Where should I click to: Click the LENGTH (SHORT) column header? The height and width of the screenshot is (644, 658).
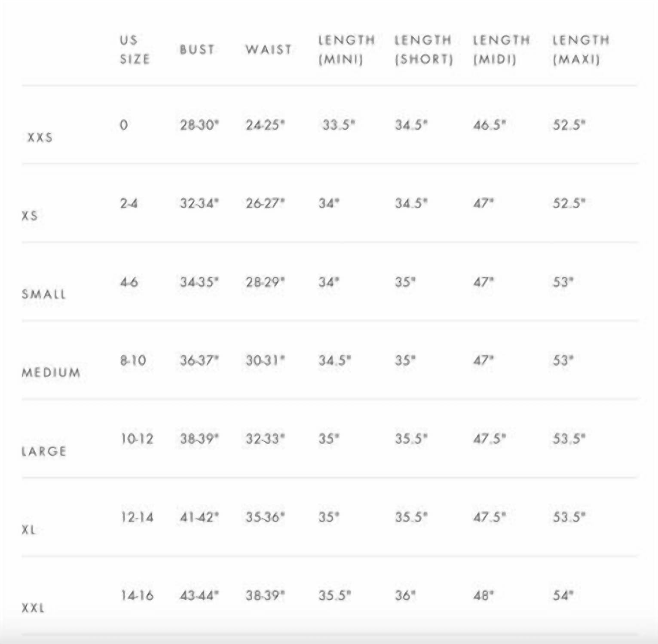[x=423, y=49]
